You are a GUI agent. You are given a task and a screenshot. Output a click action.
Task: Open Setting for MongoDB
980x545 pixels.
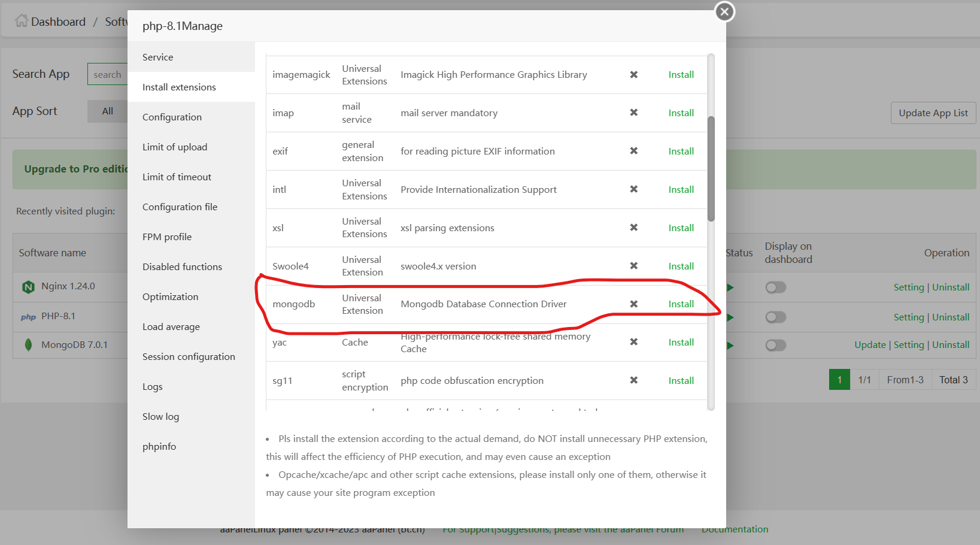[x=909, y=344]
